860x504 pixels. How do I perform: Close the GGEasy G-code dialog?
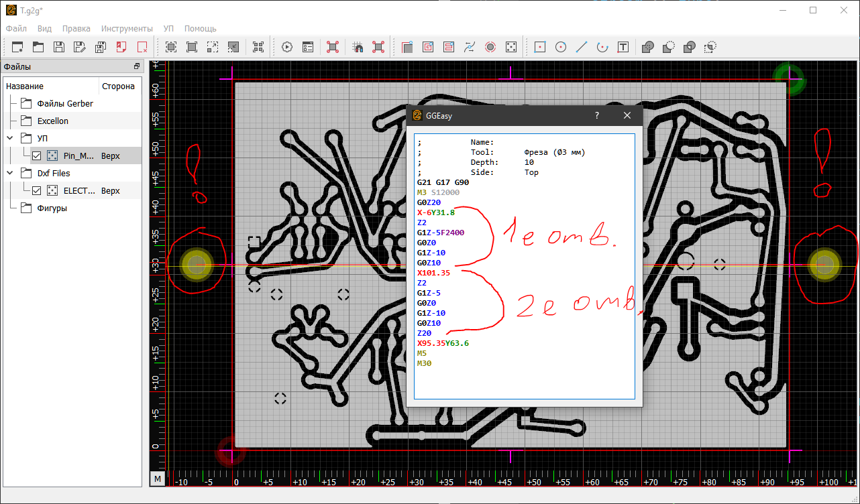(x=627, y=115)
